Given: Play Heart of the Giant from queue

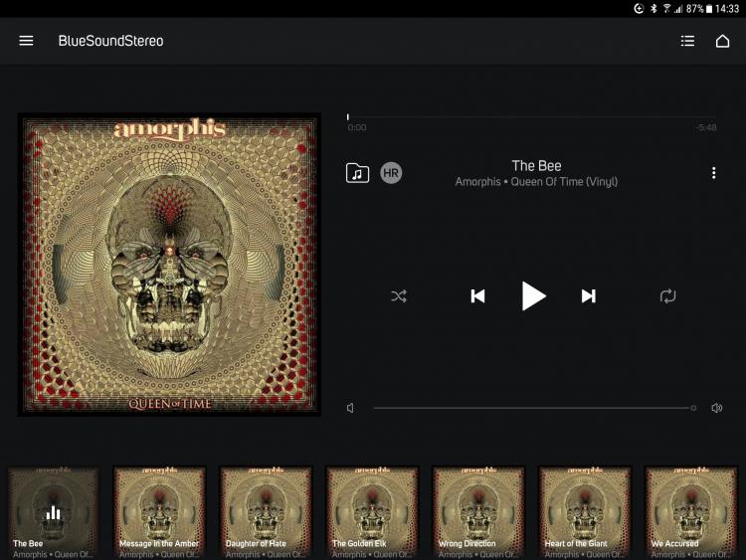Looking at the screenshot, I should tap(586, 512).
